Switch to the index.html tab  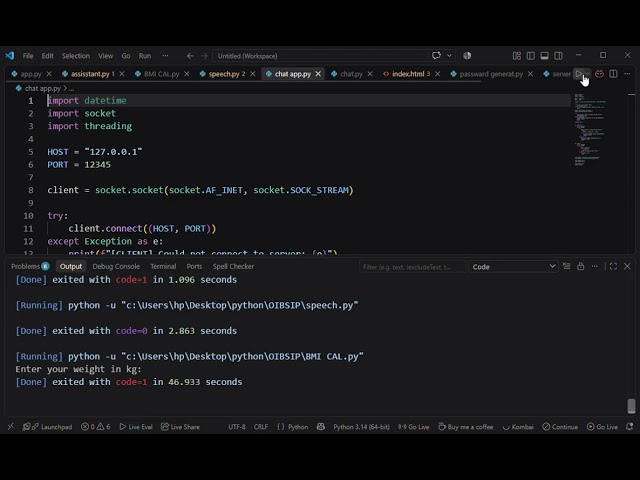click(408, 74)
